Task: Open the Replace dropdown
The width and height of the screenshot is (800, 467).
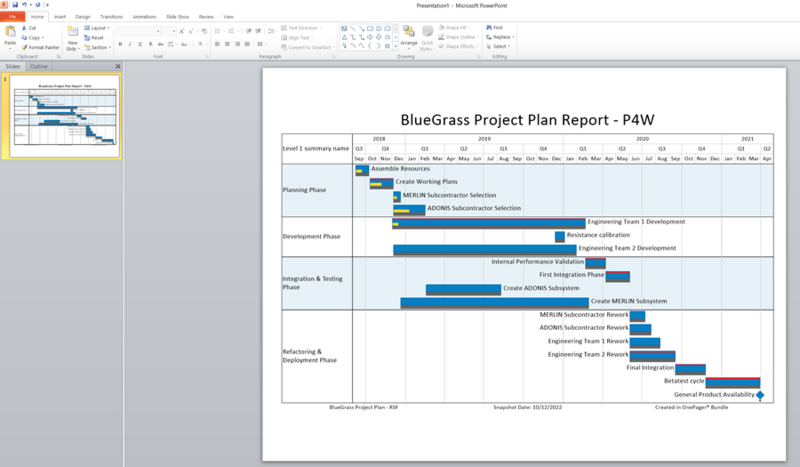Action: point(501,37)
